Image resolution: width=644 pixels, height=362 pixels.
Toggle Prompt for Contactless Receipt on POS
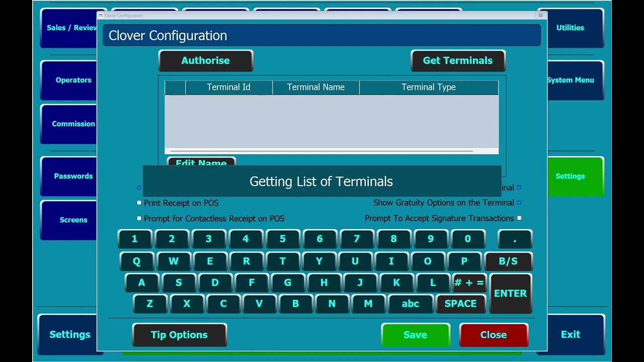[139, 218]
